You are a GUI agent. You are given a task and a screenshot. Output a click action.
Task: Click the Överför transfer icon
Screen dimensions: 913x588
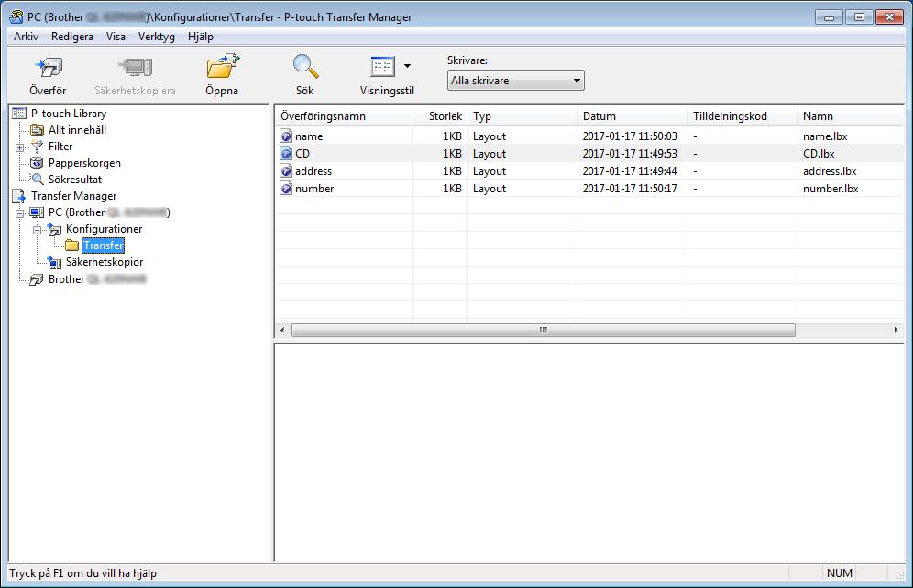click(49, 68)
